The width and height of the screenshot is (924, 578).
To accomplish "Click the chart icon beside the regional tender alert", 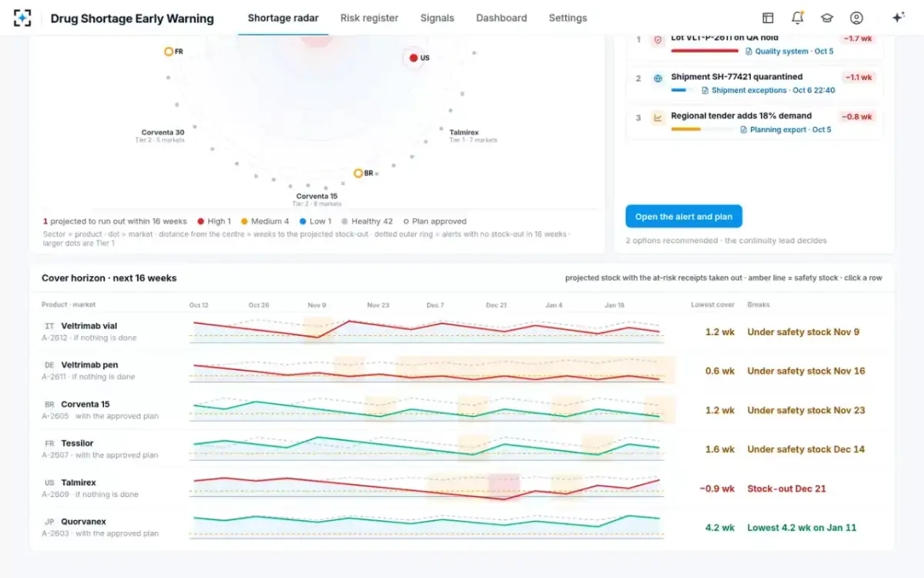I will pos(658,118).
